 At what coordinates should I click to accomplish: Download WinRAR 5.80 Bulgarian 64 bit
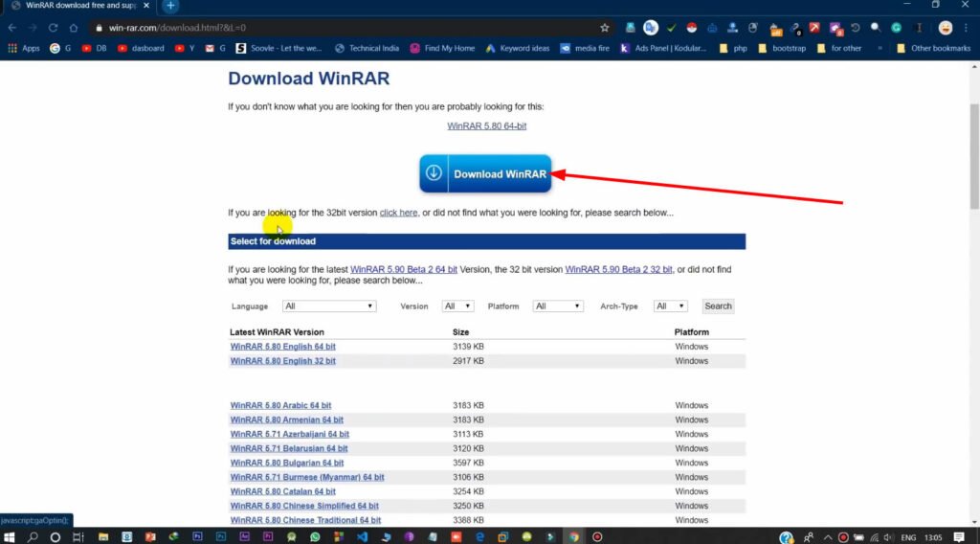[287, 463]
